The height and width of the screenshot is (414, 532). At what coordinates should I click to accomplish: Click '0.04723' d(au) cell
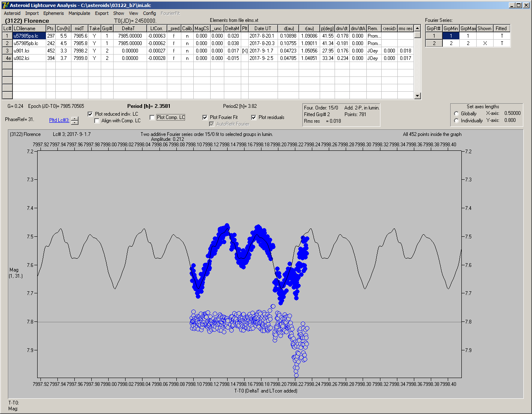[x=288, y=50]
